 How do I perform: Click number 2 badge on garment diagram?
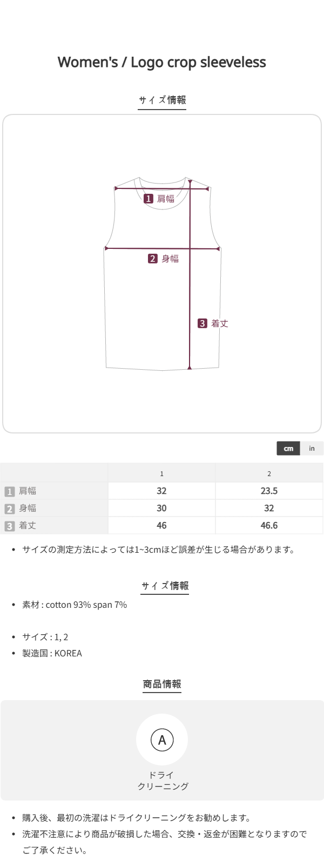153,259
